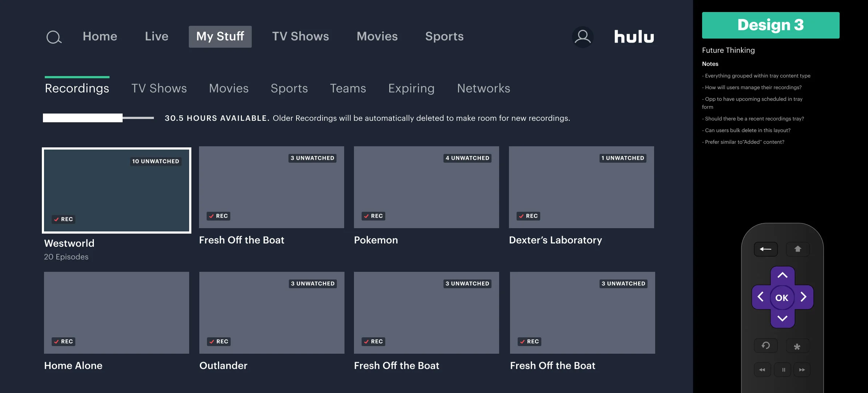Image resolution: width=868 pixels, height=393 pixels.
Task: Switch to the Expiring tab
Action: point(411,88)
